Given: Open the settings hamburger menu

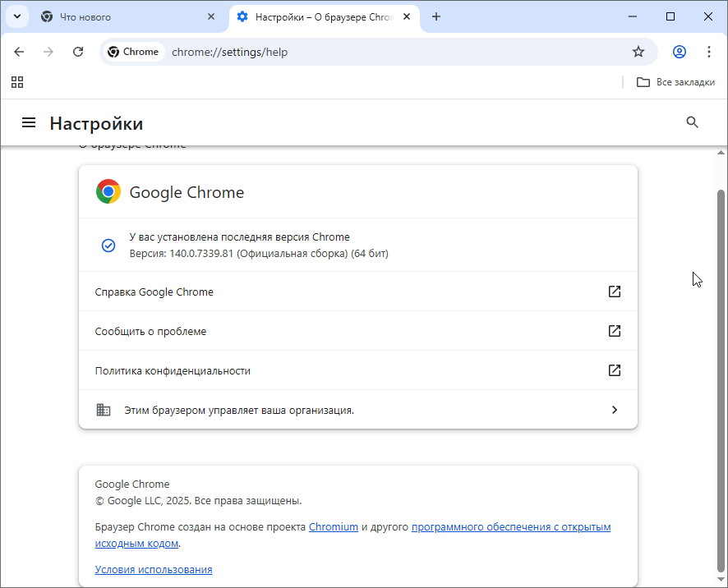Looking at the screenshot, I should [x=29, y=122].
